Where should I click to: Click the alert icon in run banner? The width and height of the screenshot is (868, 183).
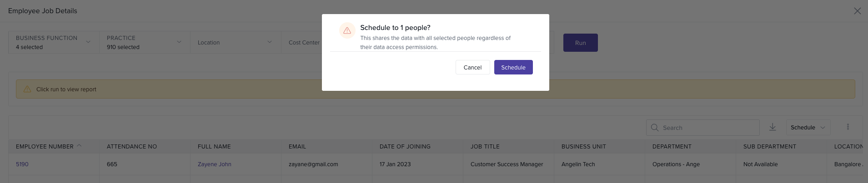[27, 89]
